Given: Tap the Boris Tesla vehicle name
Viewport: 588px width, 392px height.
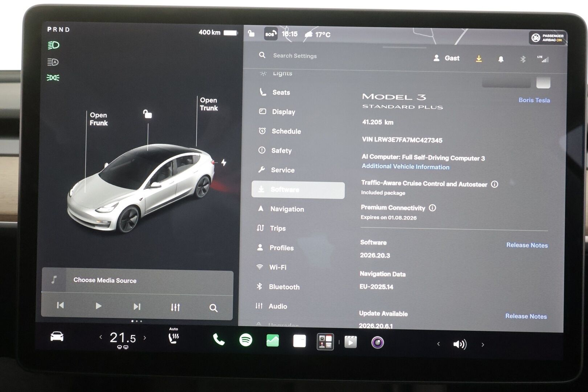Looking at the screenshot, I should coord(534,100).
